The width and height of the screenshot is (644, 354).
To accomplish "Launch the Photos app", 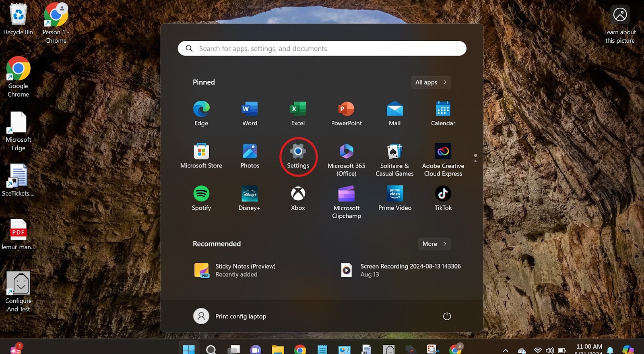I will click(250, 156).
